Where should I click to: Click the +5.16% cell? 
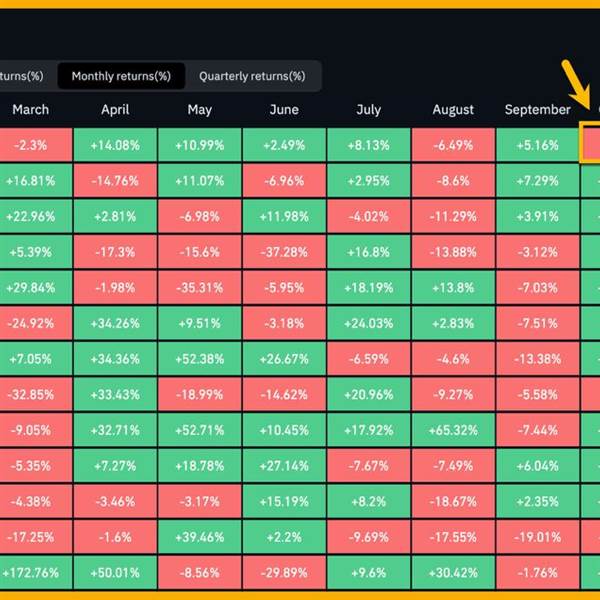(538, 145)
